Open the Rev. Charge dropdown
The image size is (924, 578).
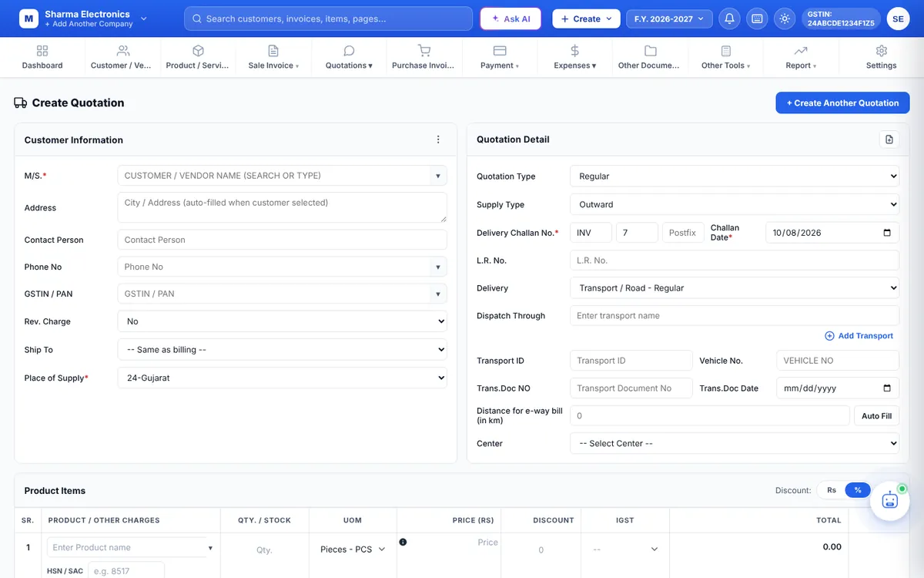coord(282,321)
